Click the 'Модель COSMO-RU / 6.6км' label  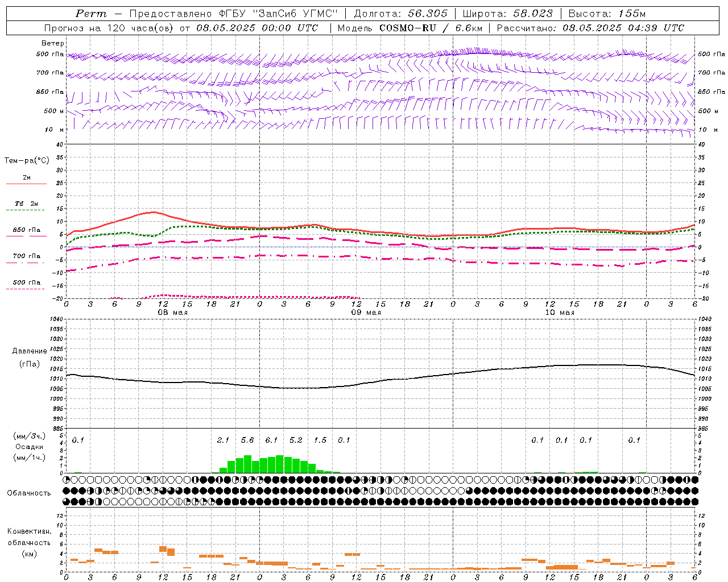coord(410,28)
